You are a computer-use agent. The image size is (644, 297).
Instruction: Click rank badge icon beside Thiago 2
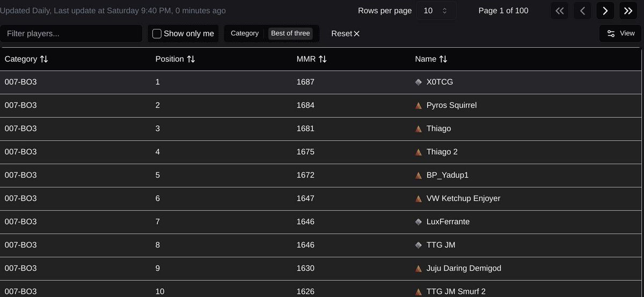click(x=419, y=152)
